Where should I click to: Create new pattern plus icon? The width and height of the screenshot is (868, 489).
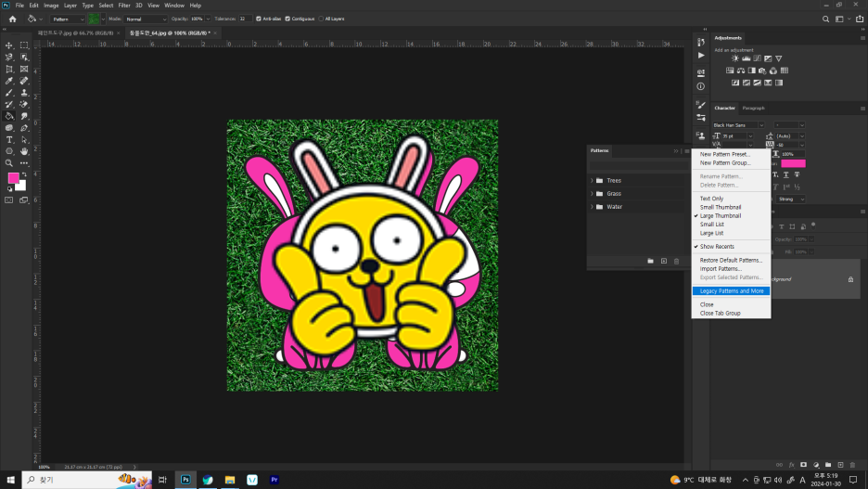[664, 261]
